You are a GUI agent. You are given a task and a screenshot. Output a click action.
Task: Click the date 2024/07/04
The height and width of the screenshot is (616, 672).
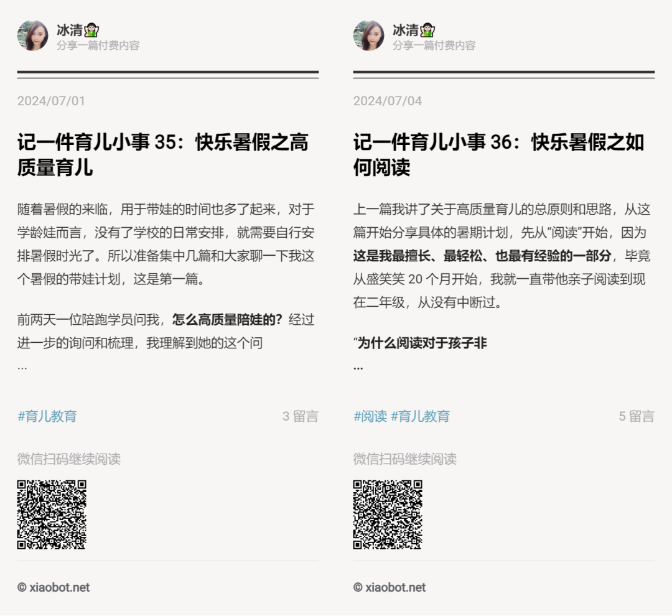tap(388, 101)
